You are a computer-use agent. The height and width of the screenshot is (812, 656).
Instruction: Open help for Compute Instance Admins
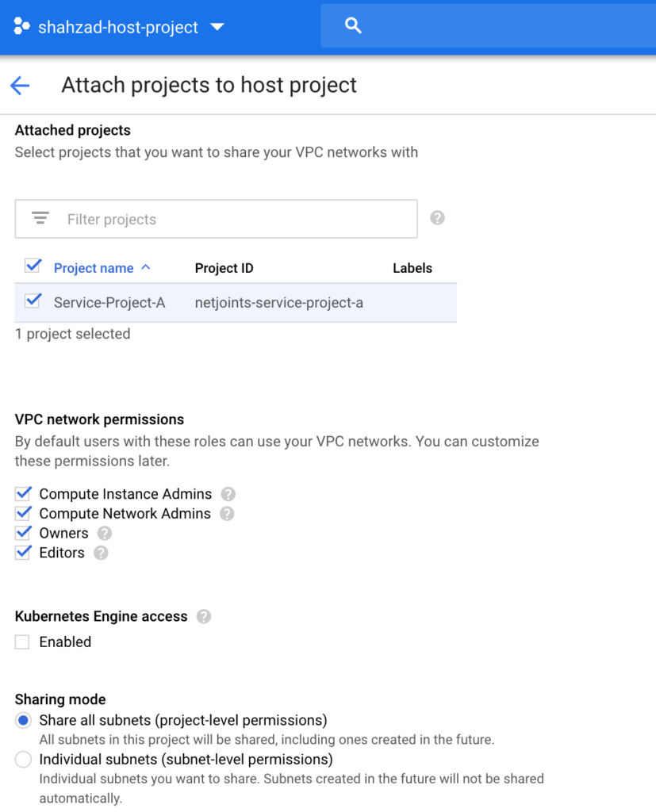coord(228,494)
